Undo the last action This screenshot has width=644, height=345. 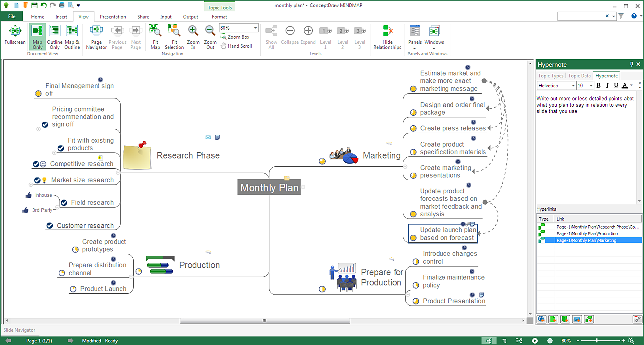[43, 5]
